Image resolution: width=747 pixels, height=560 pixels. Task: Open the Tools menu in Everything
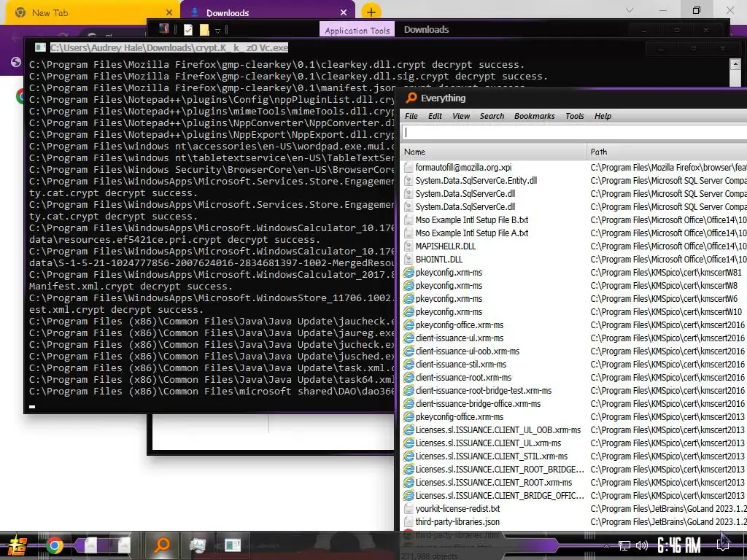coord(575,116)
